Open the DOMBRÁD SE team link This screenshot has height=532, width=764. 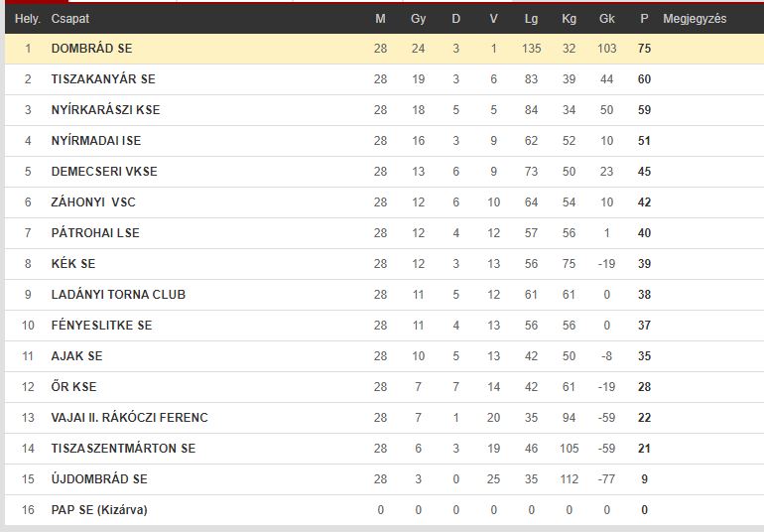pyautogui.click(x=91, y=49)
